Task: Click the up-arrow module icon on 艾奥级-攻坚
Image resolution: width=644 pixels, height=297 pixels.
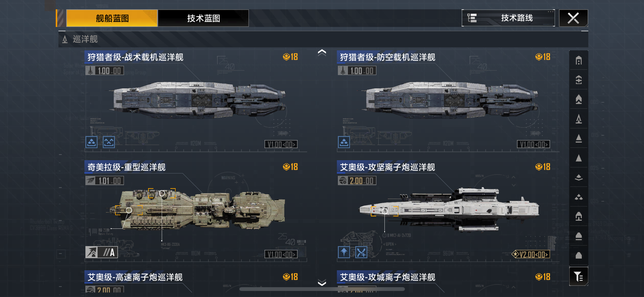Action: click(344, 252)
